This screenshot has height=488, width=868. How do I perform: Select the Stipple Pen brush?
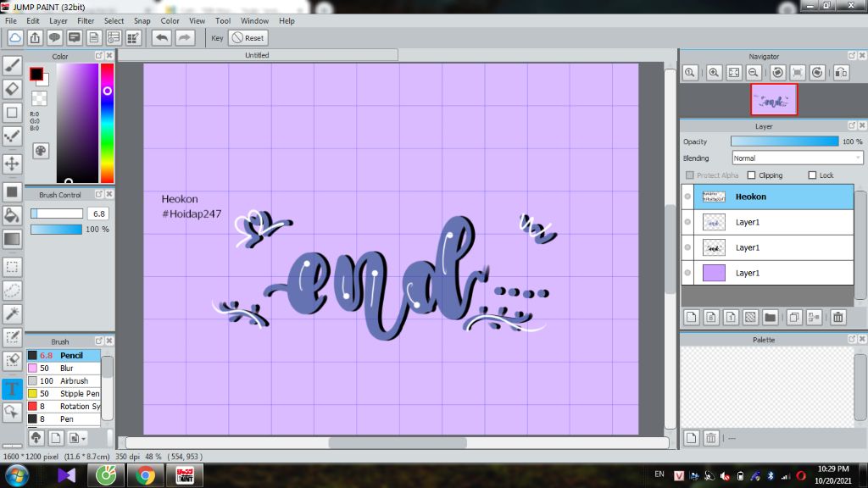tap(64, 393)
